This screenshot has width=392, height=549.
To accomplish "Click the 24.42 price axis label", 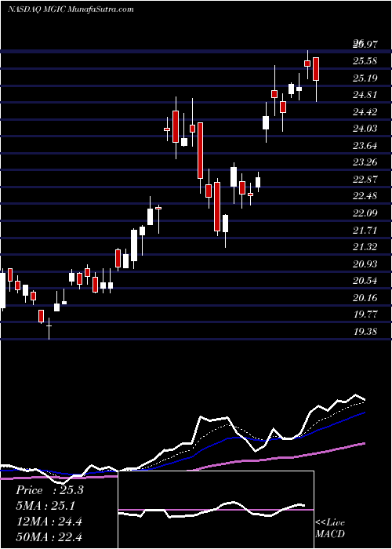I will pyautogui.click(x=365, y=112).
